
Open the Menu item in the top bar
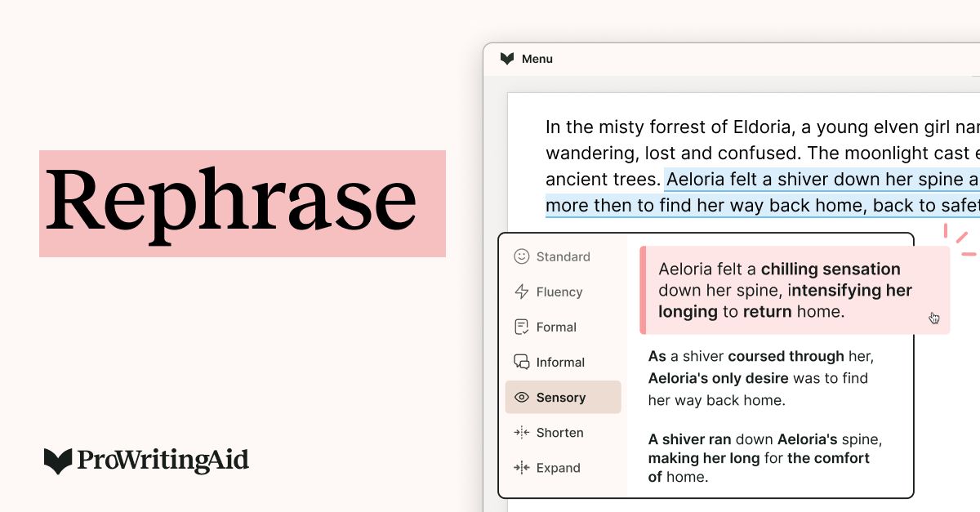(538, 58)
